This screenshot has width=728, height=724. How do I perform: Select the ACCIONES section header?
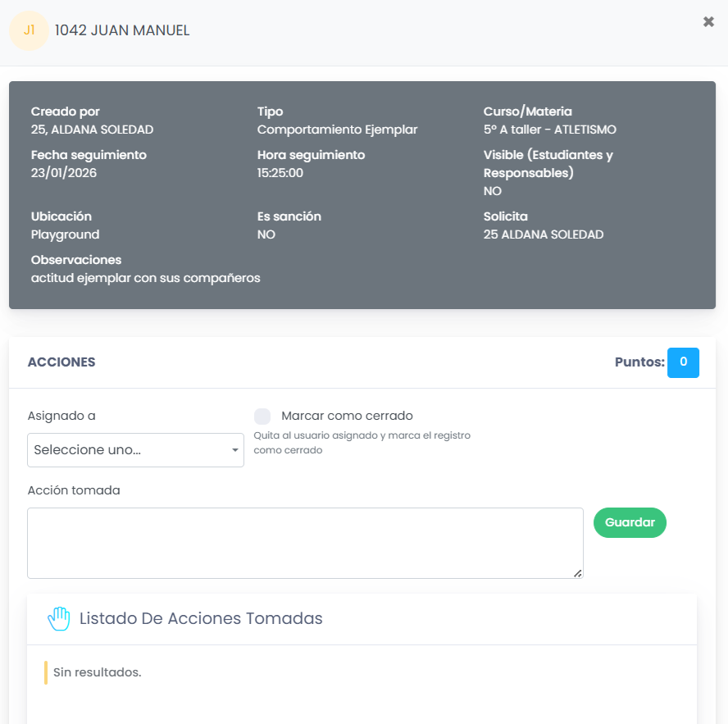(x=61, y=362)
